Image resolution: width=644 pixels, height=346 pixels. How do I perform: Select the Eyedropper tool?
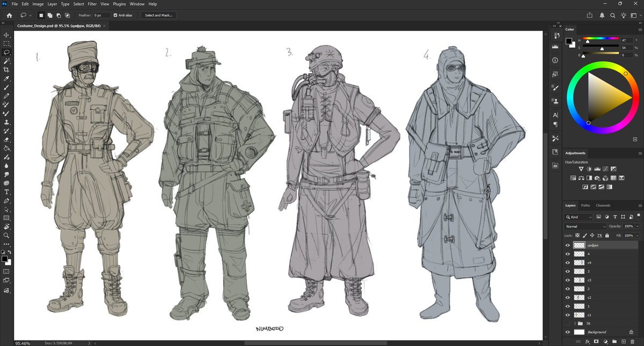(6, 78)
